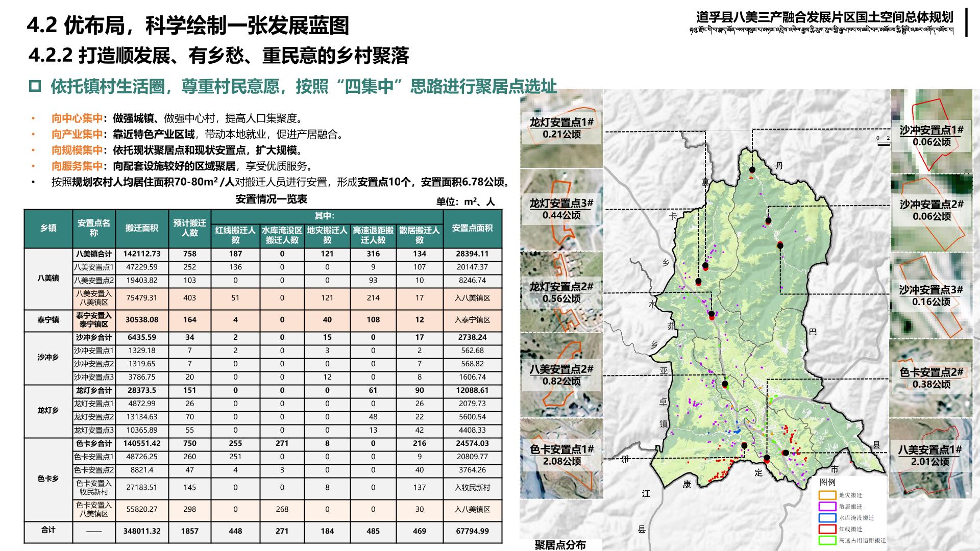
Task: Click the 泰宁镇 township cell
Action: [48, 320]
